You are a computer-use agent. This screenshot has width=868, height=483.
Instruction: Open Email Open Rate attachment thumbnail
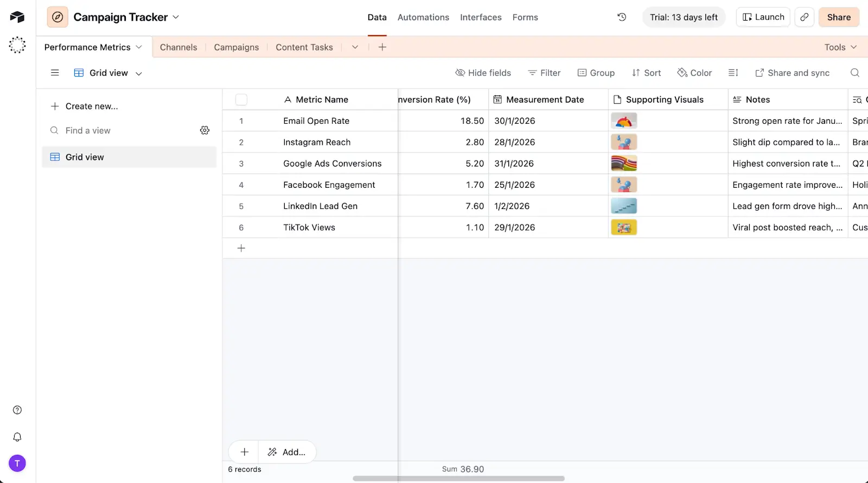pos(624,120)
